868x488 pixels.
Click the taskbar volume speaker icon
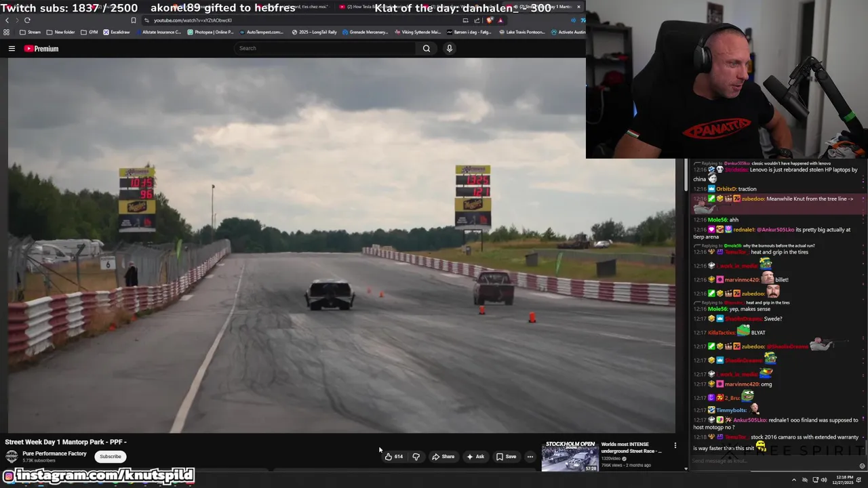[x=824, y=480]
